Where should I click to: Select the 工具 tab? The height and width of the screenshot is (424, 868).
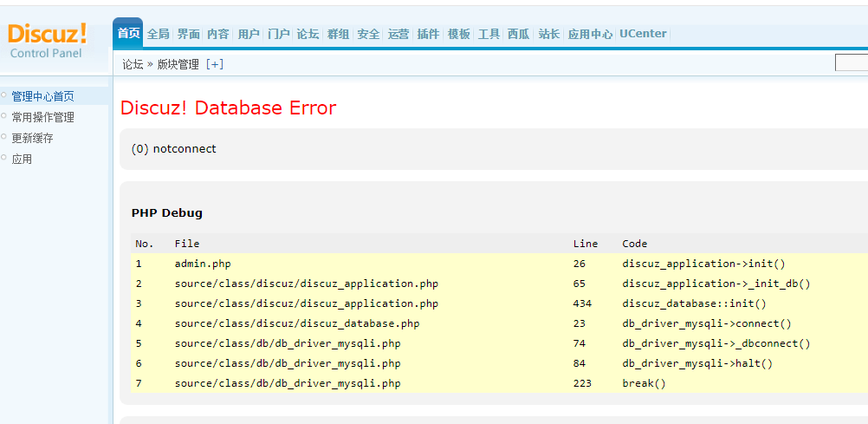coord(489,34)
